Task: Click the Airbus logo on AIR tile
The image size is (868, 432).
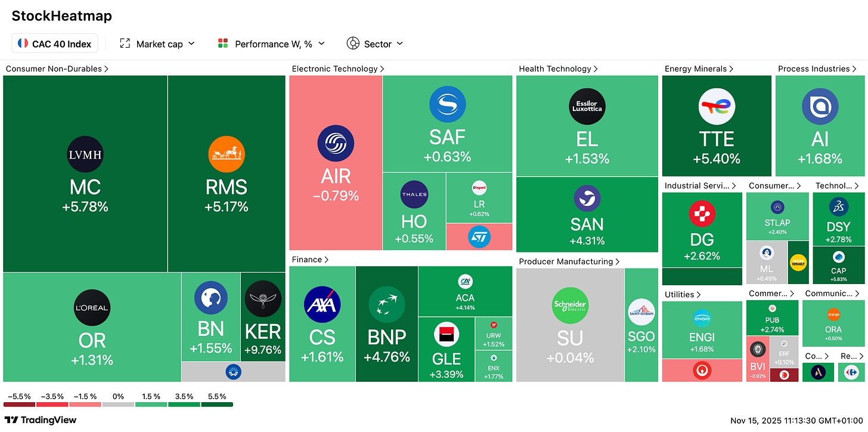Action: point(336,144)
